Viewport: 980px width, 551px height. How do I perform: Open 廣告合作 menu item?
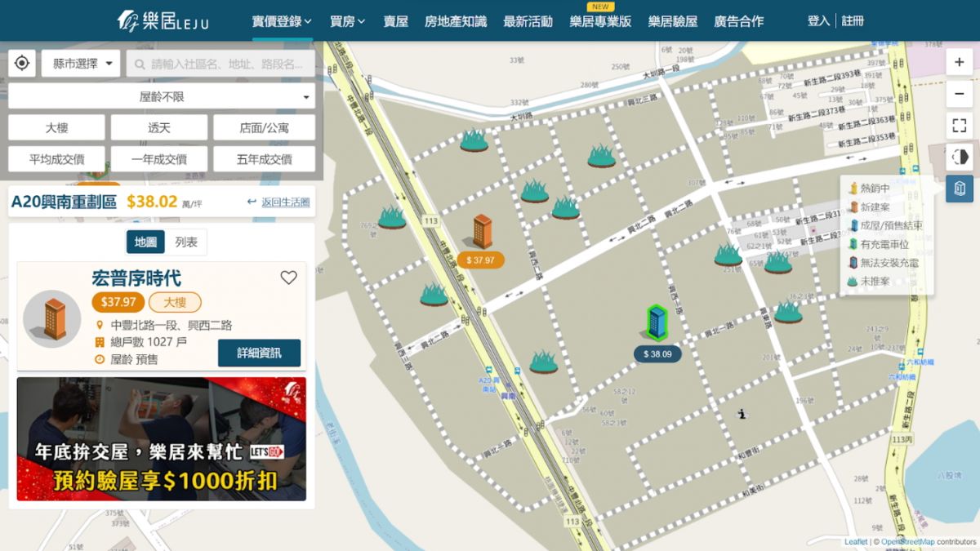[739, 21]
